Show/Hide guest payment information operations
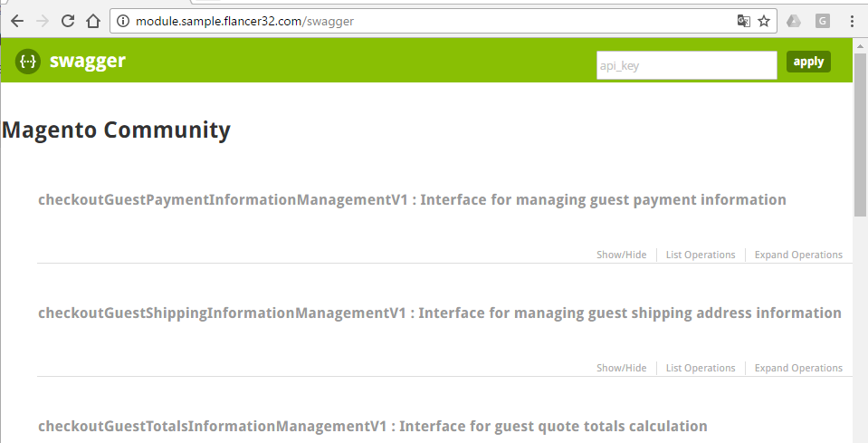868x443 pixels. [621, 255]
